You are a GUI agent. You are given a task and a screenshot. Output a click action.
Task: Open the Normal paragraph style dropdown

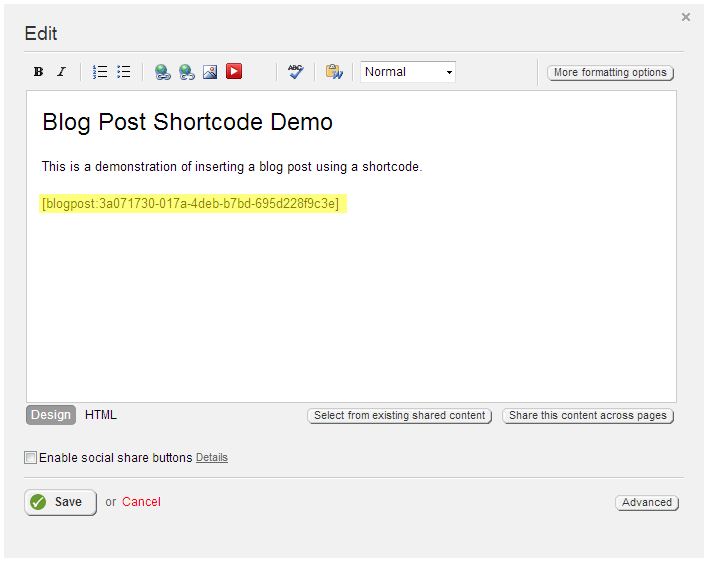[x=408, y=72]
